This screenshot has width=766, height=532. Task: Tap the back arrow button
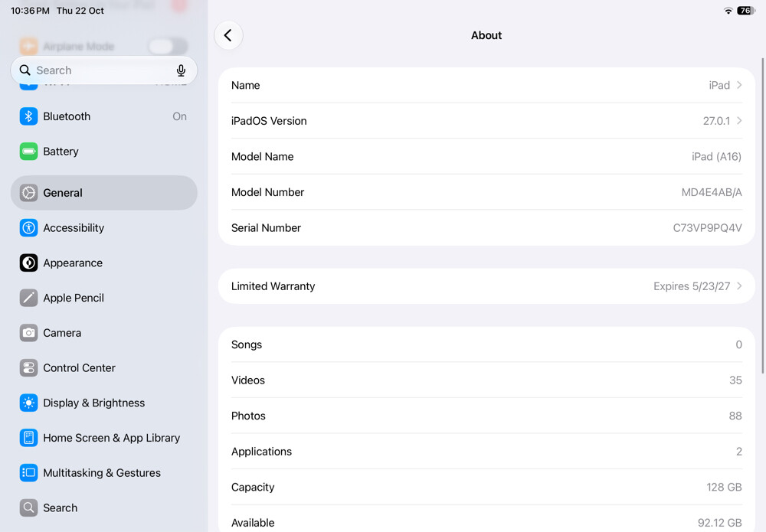228,35
